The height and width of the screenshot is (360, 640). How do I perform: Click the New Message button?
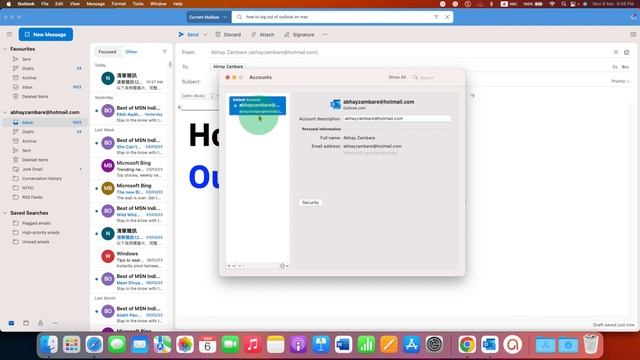pos(46,34)
